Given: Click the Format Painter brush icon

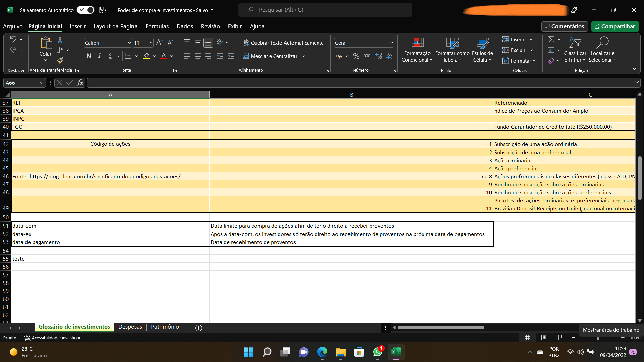Looking at the screenshot, I should [60, 60].
